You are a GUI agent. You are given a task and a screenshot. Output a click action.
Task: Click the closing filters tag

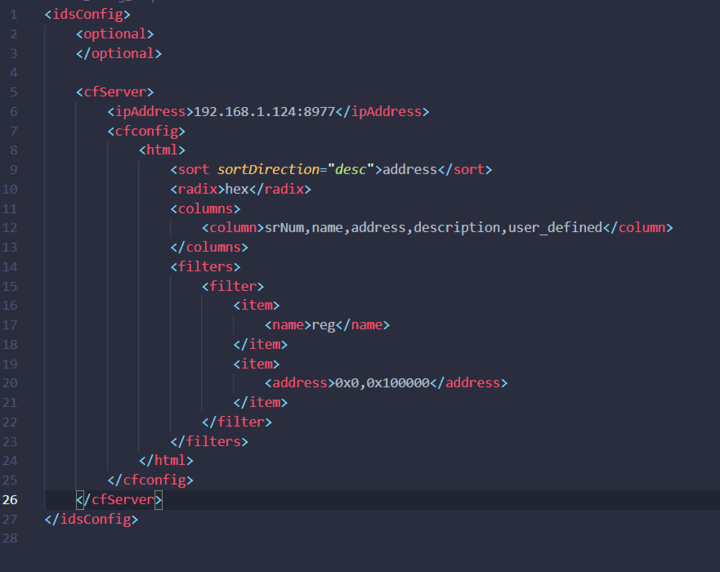point(209,442)
